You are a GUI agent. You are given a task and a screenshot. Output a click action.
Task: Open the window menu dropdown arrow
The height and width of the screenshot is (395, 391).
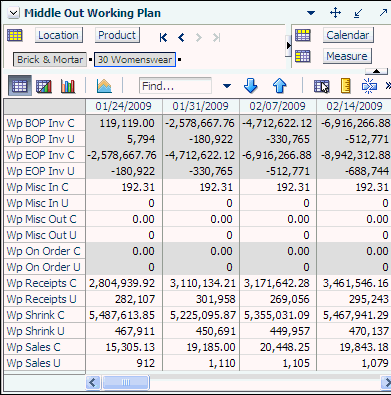(x=311, y=13)
